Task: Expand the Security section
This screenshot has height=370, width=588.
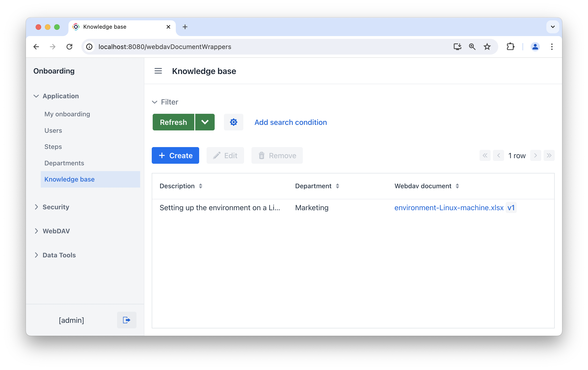Action: coord(56,207)
